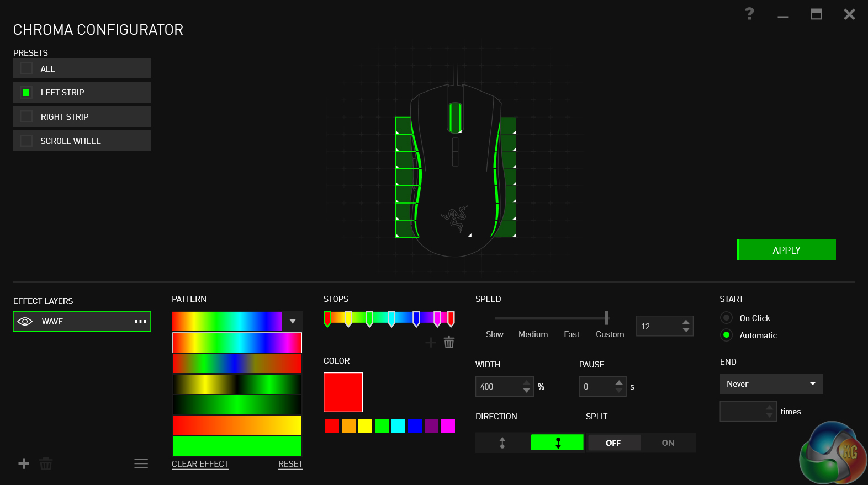Hide the WAVE layer with eye icon
868x485 pixels.
tap(25, 322)
